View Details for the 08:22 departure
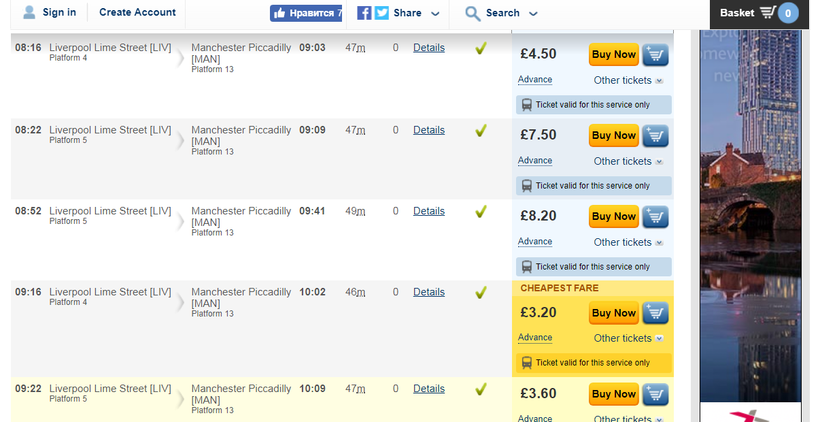The image size is (820, 422). pos(429,130)
